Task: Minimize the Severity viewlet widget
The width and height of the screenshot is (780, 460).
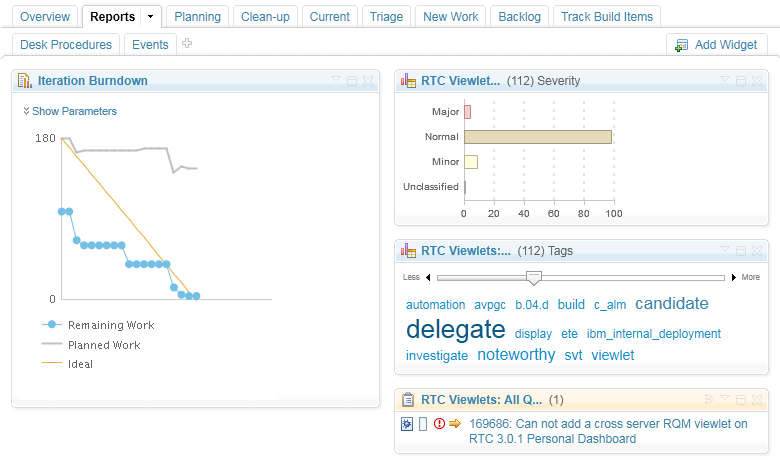Action: pyautogui.click(x=740, y=81)
